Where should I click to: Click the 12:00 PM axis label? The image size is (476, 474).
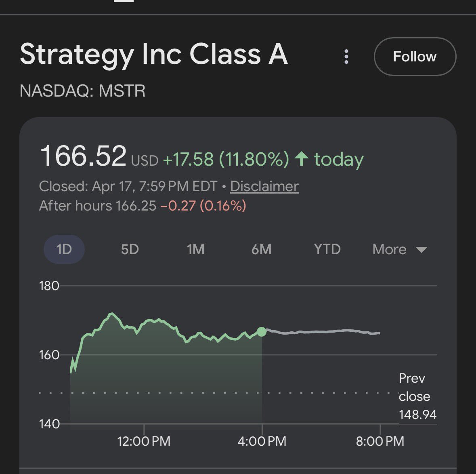tap(144, 440)
